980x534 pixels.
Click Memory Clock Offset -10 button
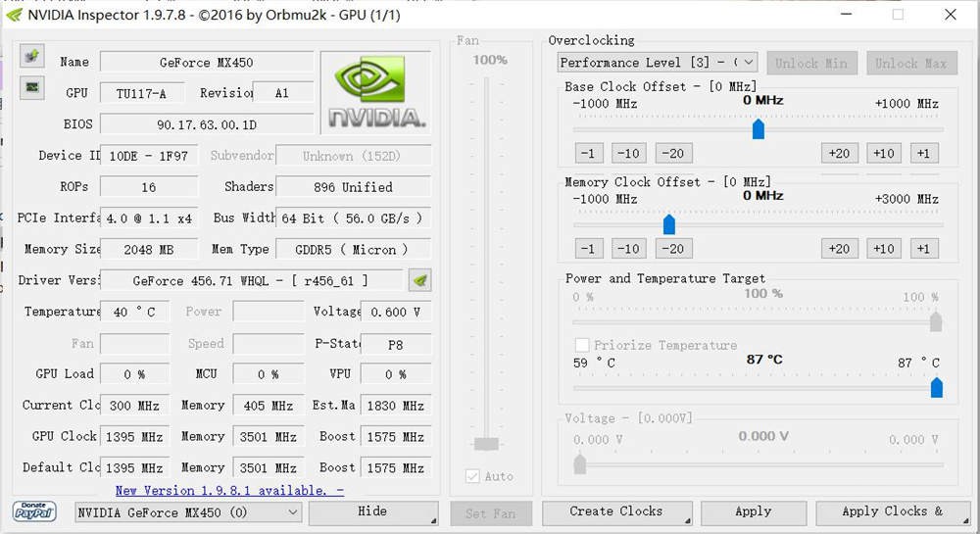click(x=629, y=249)
